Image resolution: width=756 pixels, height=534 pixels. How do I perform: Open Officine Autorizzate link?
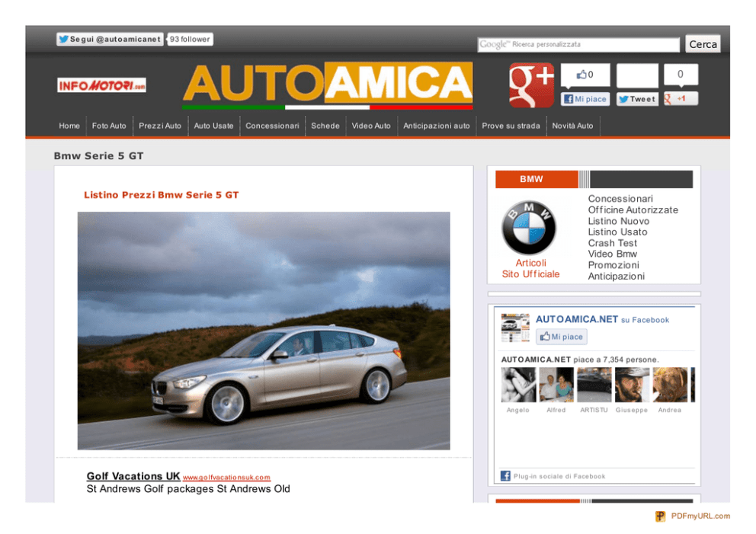point(633,210)
